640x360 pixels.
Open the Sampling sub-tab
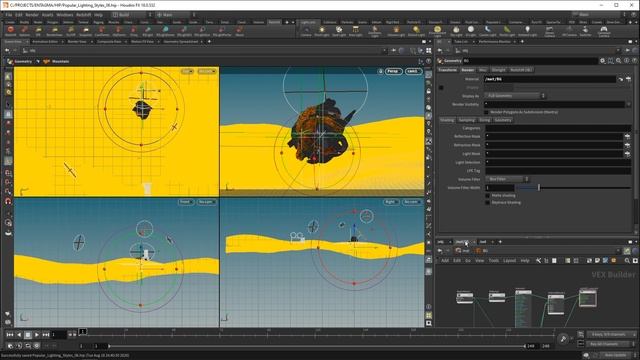coord(467,120)
